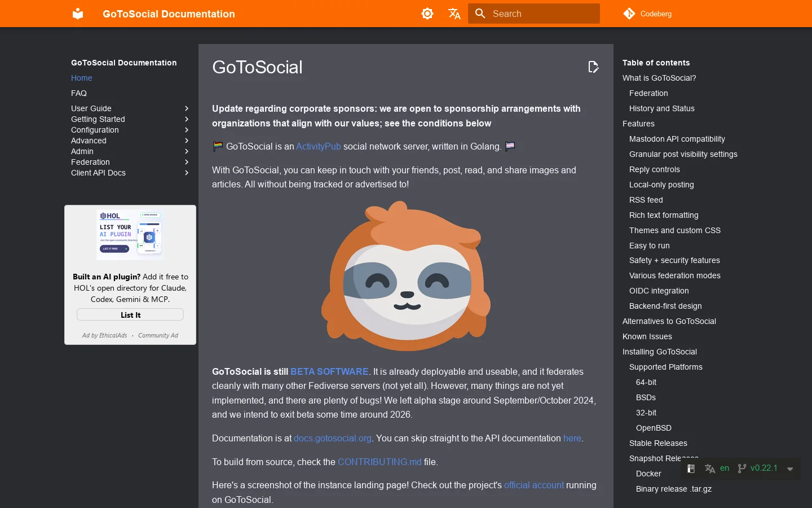Go to Themes and custom CSS section
Screen dimensions: 812x508
click(x=675, y=230)
